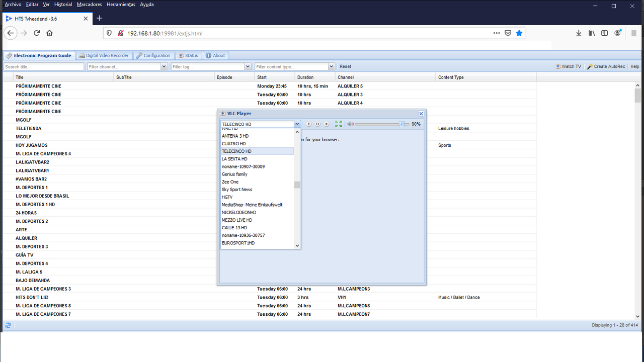Click the play button in VLC Player
This screenshot has width=644, height=362.
pos(309,124)
